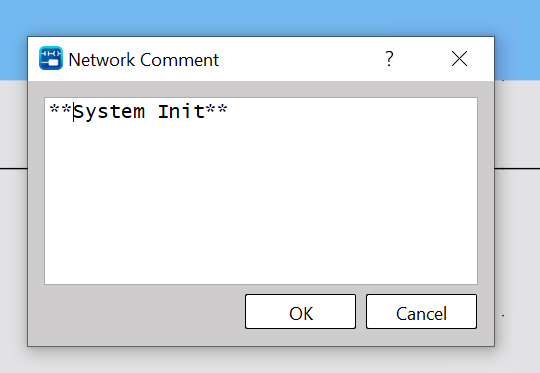
Task: Click the gray dialog strip above the comment box
Action: tap(261, 89)
